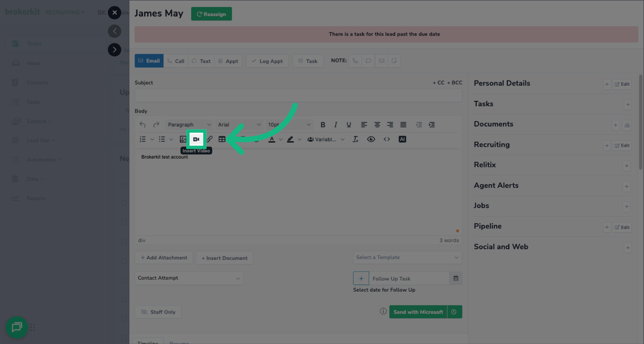The height and width of the screenshot is (344, 644).
Task: Open the Log Appt tab
Action: tap(267, 61)
